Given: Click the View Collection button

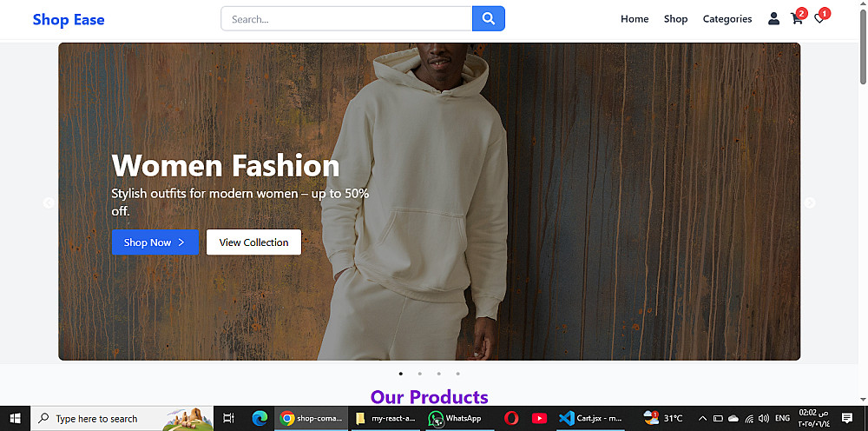Looking at the screenshot, I should (x=253, y=242).
